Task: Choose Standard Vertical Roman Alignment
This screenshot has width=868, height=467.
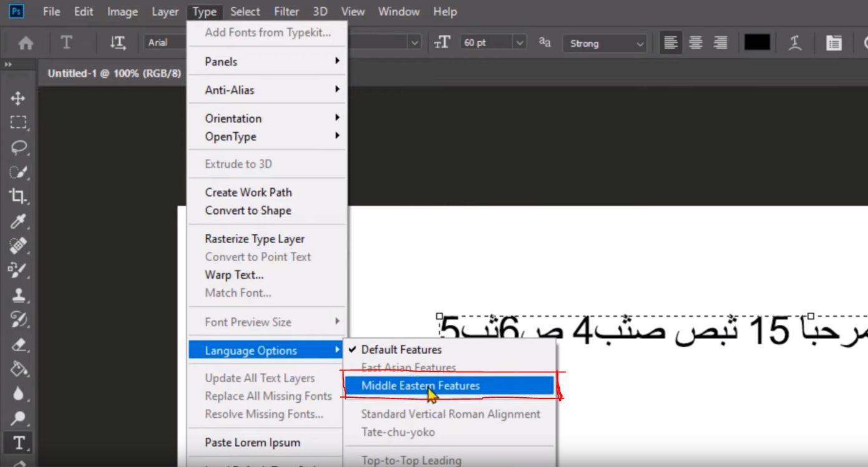Action: (x=449, y=414)
